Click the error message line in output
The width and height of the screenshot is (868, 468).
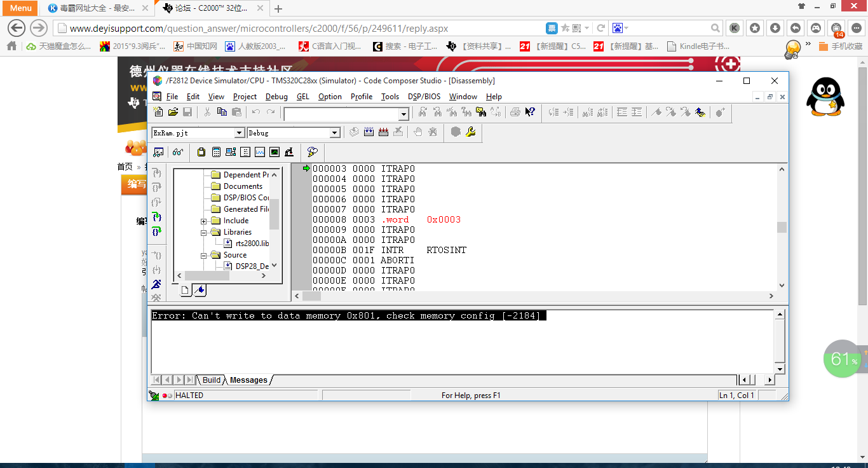tap(348, 316)
